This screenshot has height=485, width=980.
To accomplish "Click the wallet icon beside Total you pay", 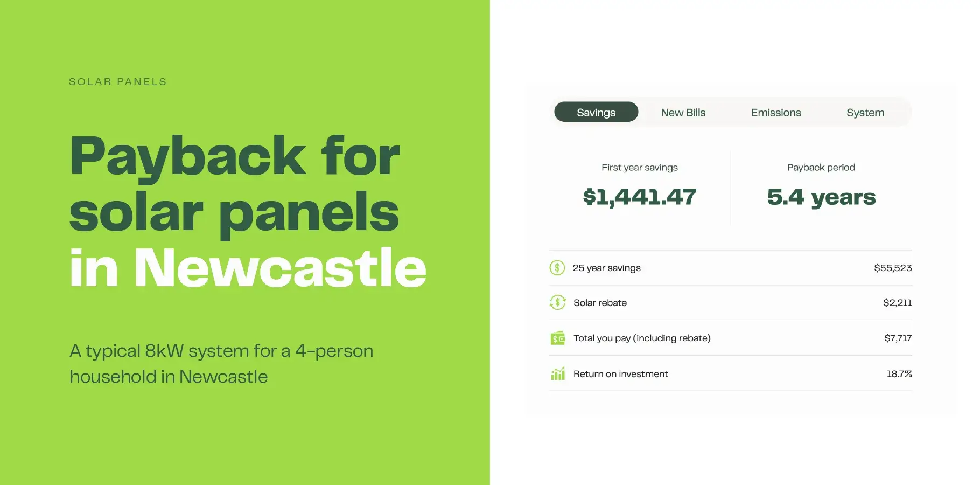I will pos(557,338).
